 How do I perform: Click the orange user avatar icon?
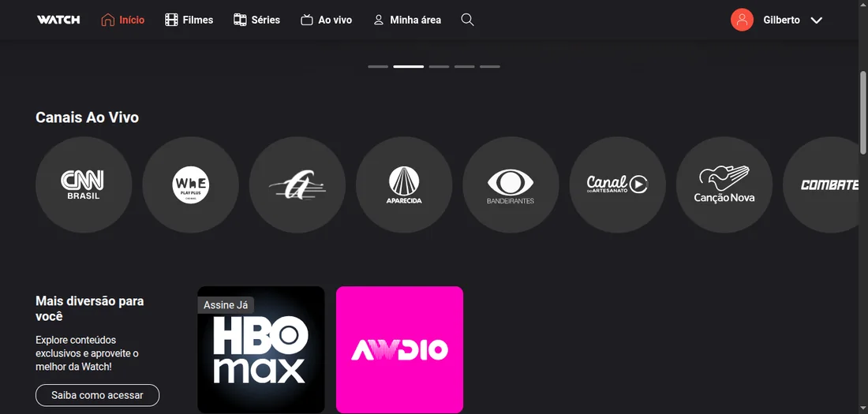coord(742,20)
